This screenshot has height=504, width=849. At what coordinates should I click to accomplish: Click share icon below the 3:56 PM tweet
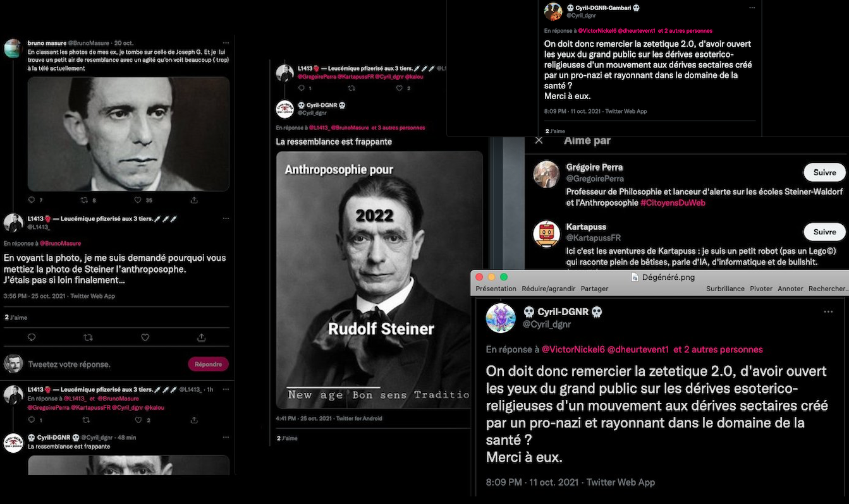point(202,337)
